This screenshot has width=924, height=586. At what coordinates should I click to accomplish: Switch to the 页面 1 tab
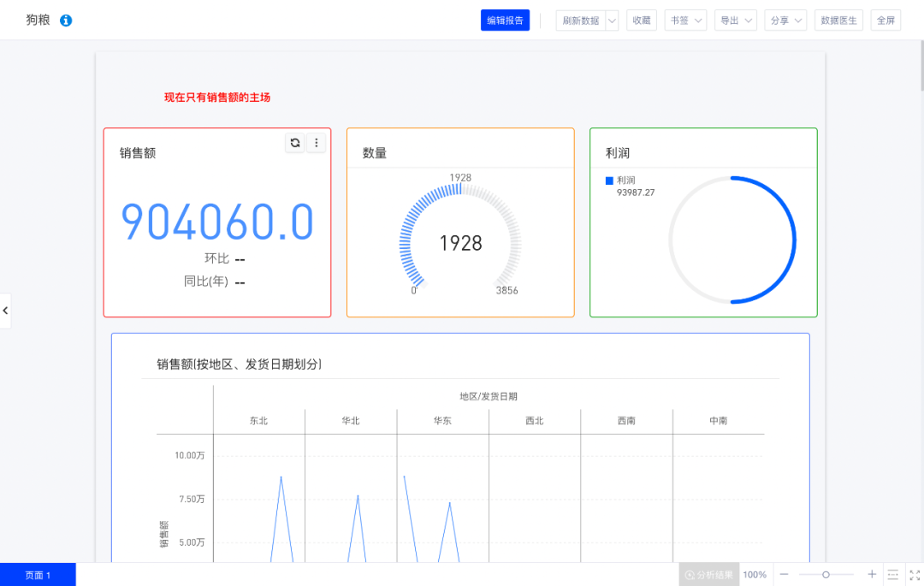[38, 575]
